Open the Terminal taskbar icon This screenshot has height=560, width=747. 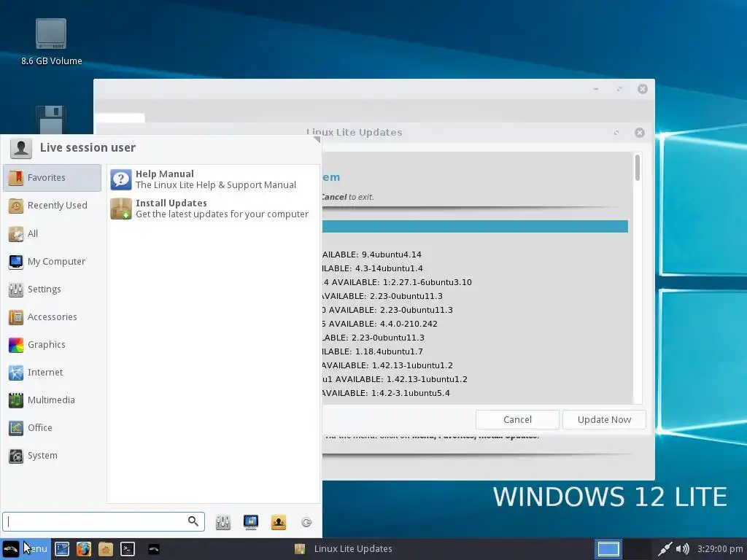[x=128, y=549]
